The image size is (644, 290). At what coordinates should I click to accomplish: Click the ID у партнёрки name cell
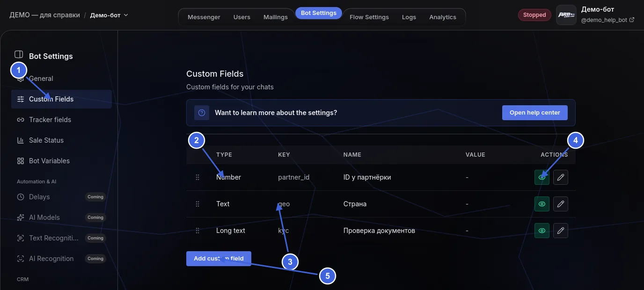click(367, 177)
